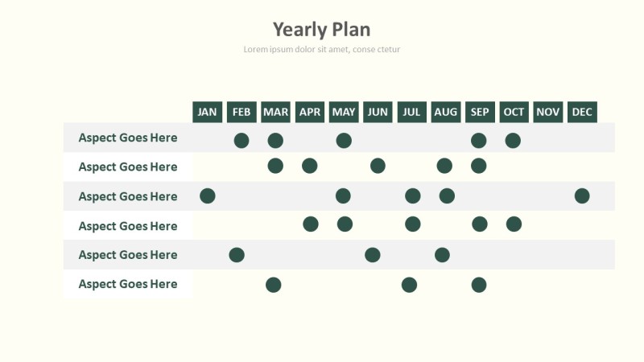Select the APR month header
This screenshot has width=644, height=362.
(310, 112)
